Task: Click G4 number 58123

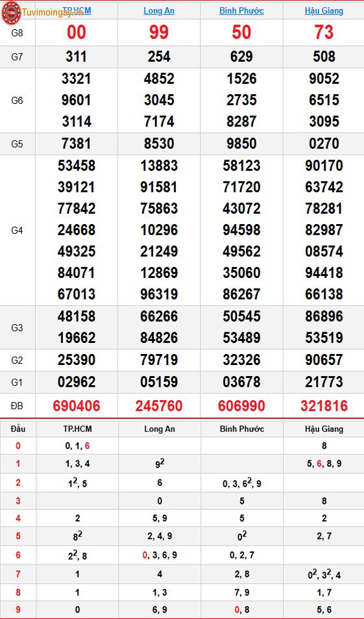Action: coord(241,166)
